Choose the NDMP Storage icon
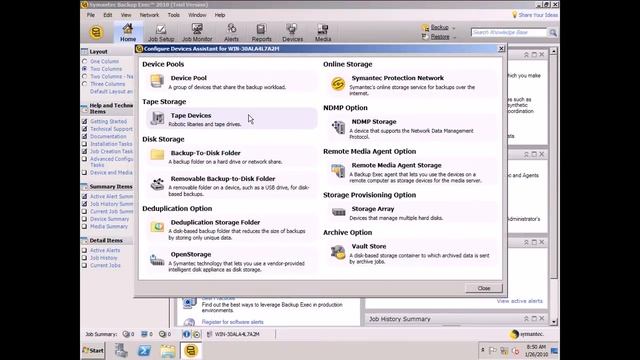The height and width of the screenshot is (360, 640). click(x=338, y=127)
